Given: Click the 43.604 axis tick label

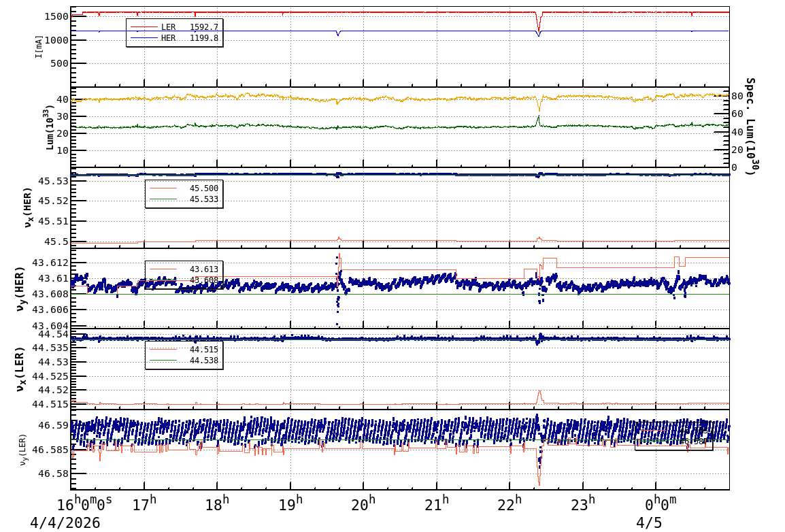Looking at the screenshot, I should [x=50, y=326].
